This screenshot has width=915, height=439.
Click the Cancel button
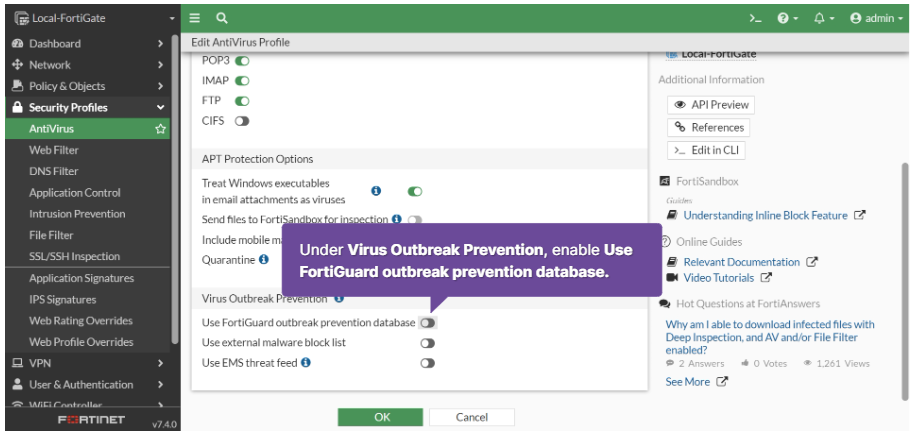point(472,417)
